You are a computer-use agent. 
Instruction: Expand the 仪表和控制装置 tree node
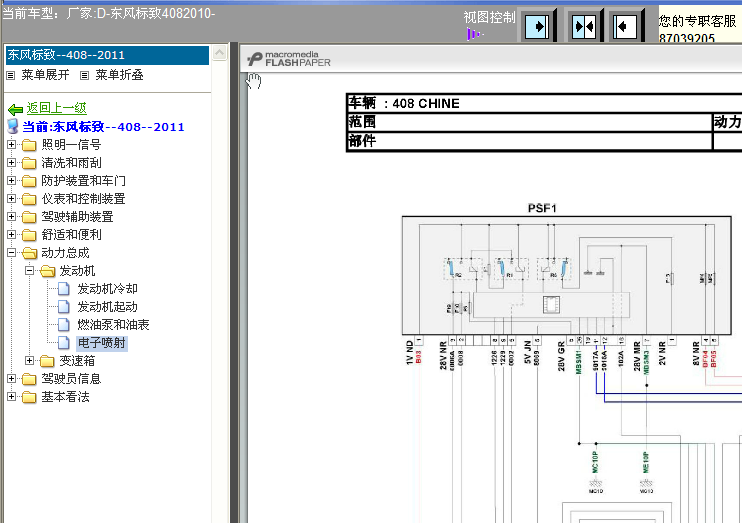11,198
